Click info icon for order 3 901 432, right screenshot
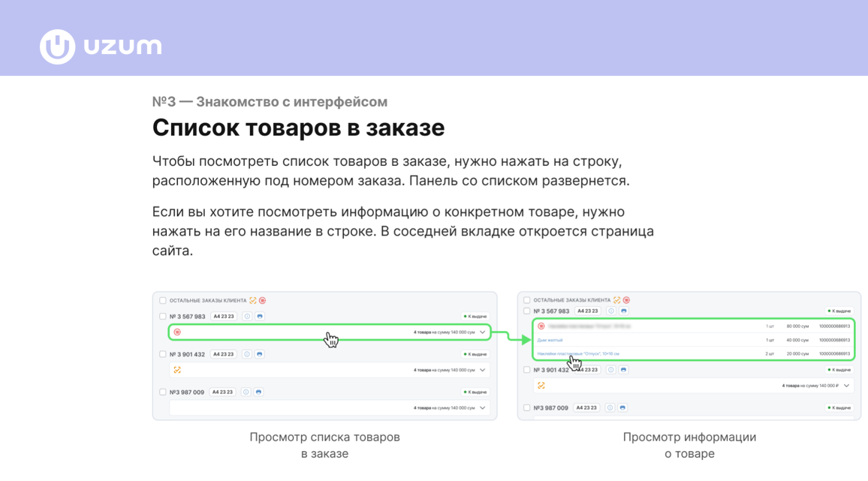 610,370
